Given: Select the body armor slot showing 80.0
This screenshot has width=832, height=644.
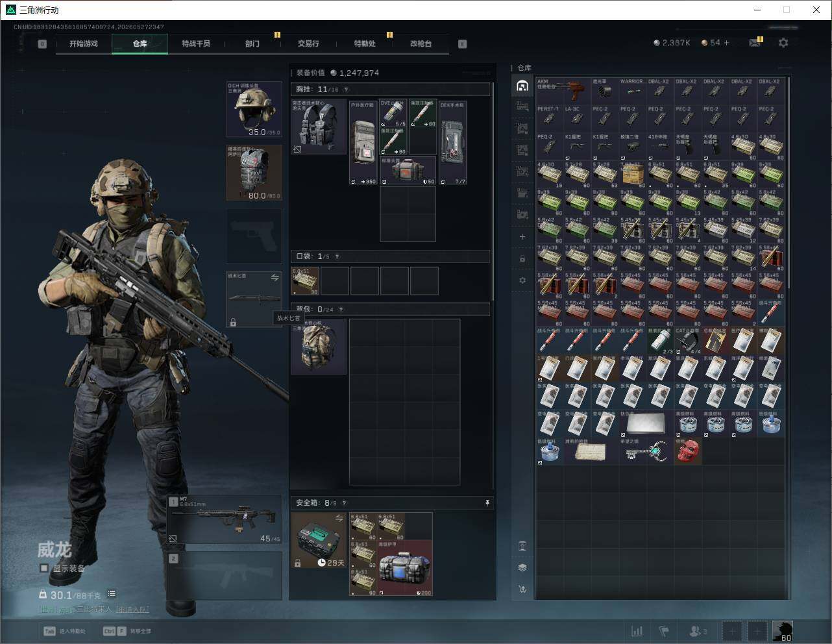Looking at the screenshot, I should pyautogui.click(x=254, y=173).
